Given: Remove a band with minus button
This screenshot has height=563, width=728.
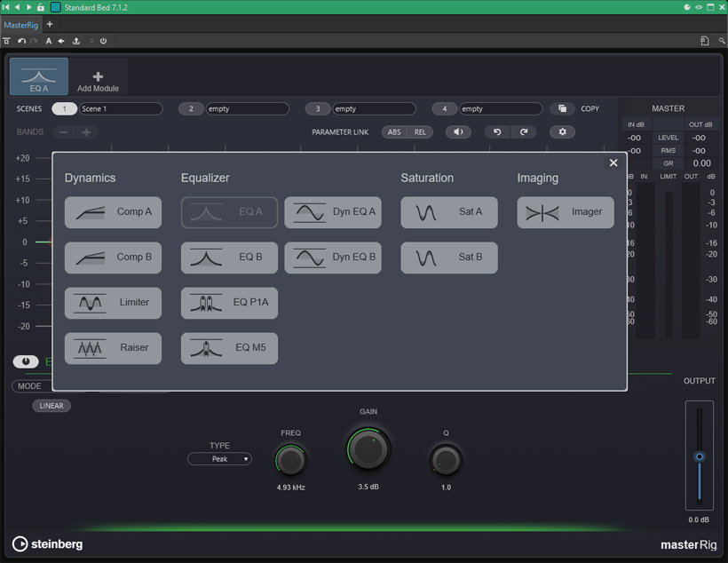Looking at the screenshot, I should pyautogui.click(x=64, y=132).
